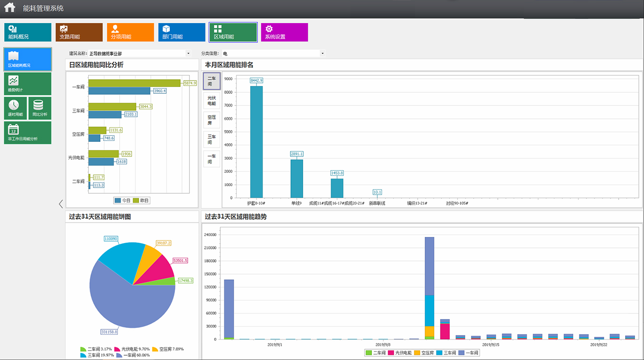Click the pie label 110090
This screenshot has height=360, width=644.
coord(110,239)
